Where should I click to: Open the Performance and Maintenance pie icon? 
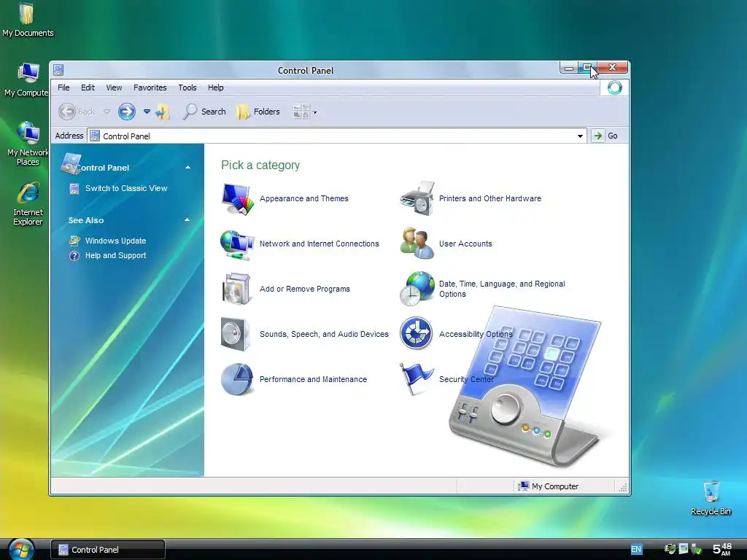tap(237, 379)
